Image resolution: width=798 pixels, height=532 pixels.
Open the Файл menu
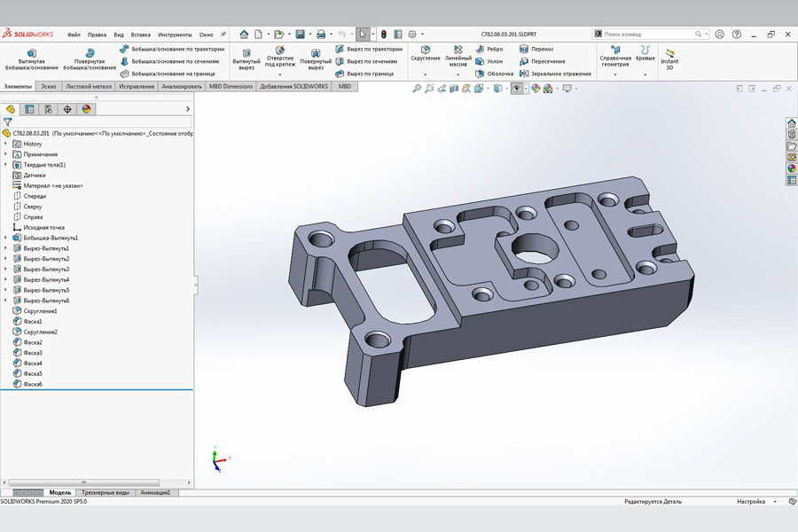point(74,35)
